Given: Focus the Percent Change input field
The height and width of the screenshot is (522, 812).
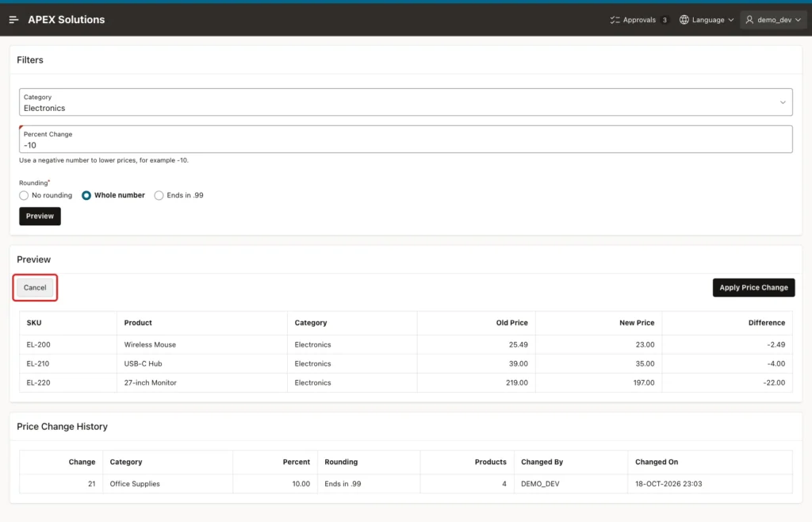Looking at the screenshot, I should (405, 140).
